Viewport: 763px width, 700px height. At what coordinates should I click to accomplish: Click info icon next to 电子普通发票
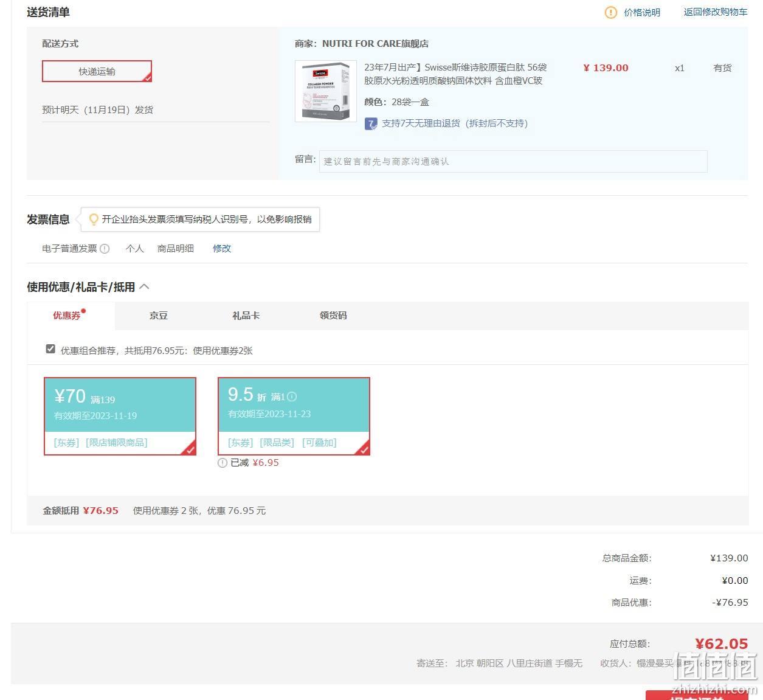pos(105,248)
